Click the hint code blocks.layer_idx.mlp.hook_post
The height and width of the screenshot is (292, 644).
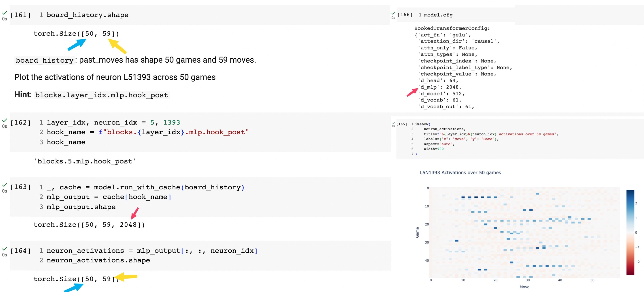(x=102, y=95)
